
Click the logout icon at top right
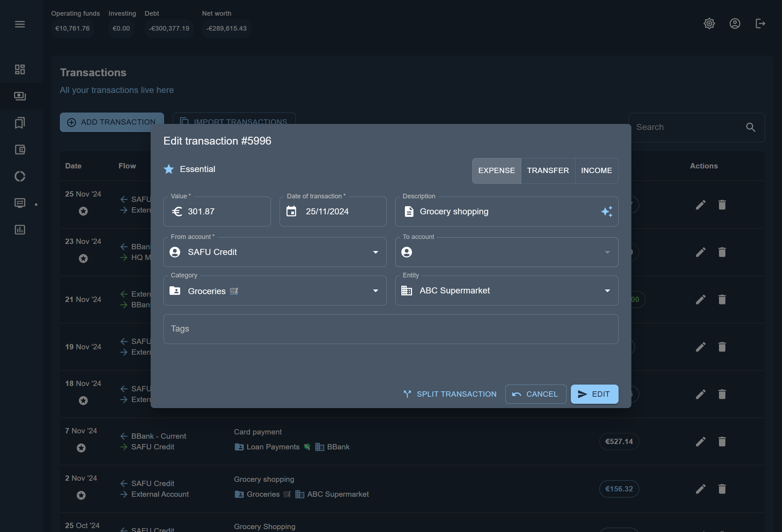[x=760, y=24]
